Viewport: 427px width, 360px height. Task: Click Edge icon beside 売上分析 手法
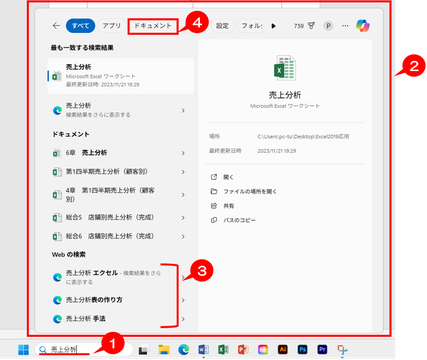[x=57, y=319]
